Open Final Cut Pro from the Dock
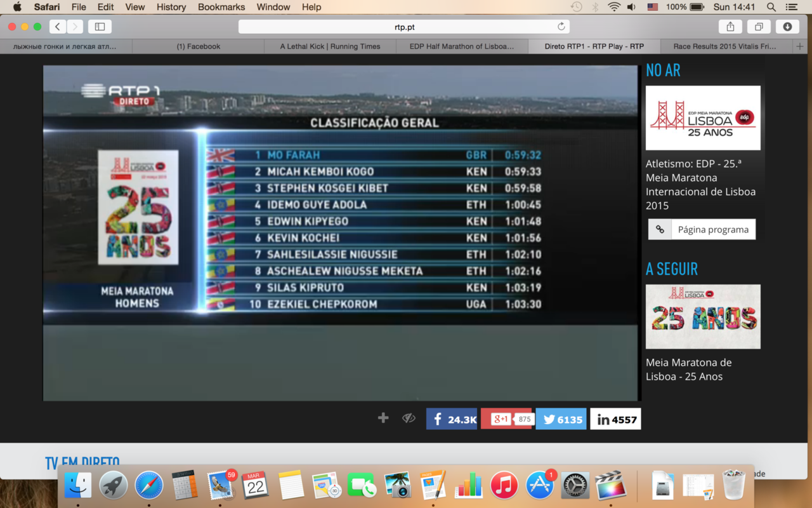The image size is (812, 508). [x=611, y=486]
